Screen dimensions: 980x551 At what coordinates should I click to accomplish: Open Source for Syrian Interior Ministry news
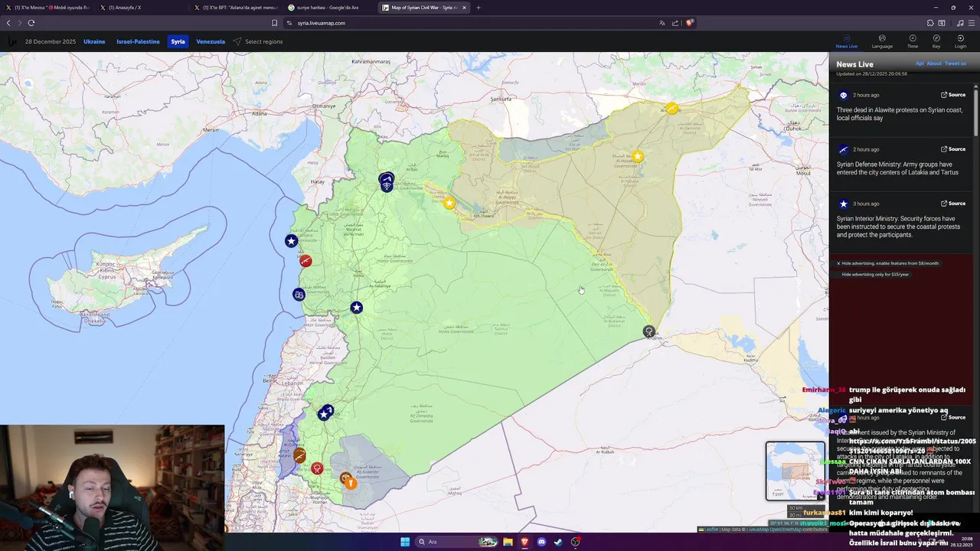click(953, 204)
